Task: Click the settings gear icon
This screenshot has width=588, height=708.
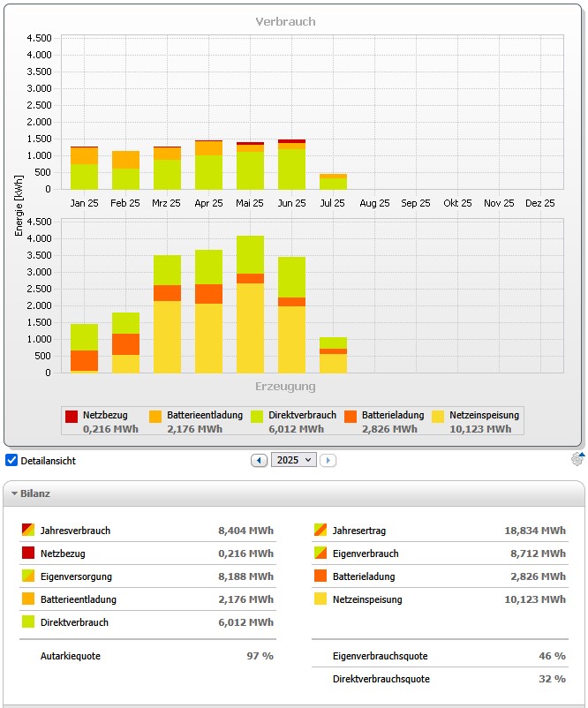Action: click(x=577, y=459)
